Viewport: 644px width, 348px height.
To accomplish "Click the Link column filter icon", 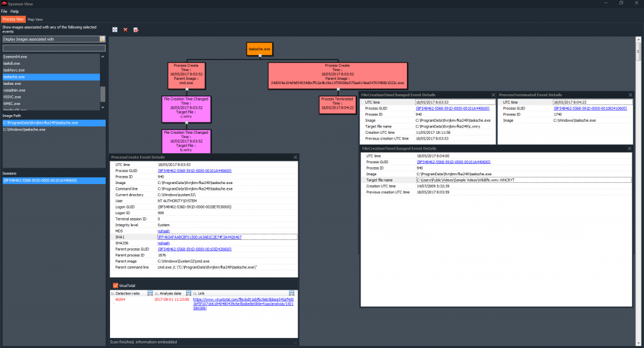I will (x=292, y=293).
